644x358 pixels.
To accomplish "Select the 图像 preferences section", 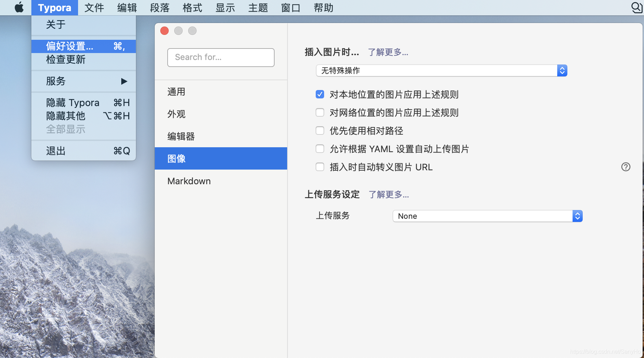I will pos(221,158).
